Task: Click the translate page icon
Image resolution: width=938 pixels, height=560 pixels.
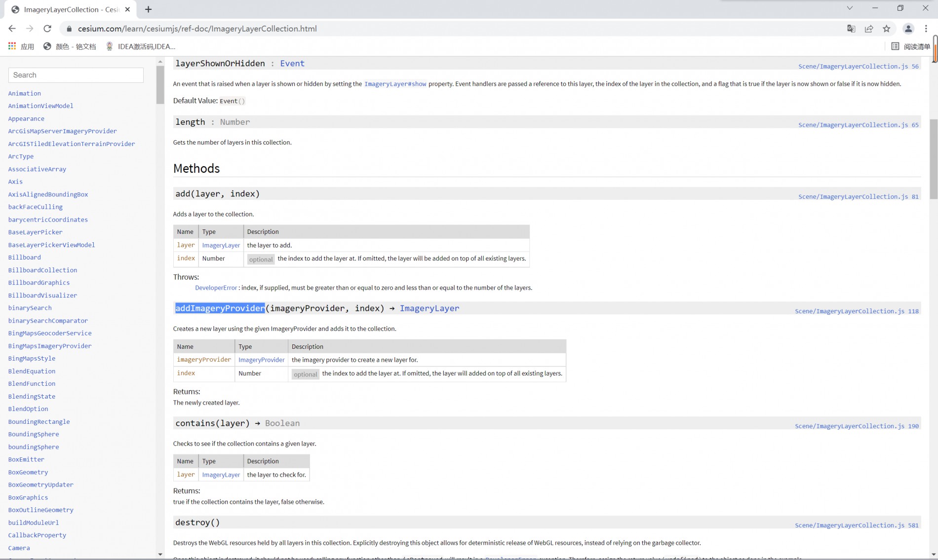Action: [x=851, y=29]
